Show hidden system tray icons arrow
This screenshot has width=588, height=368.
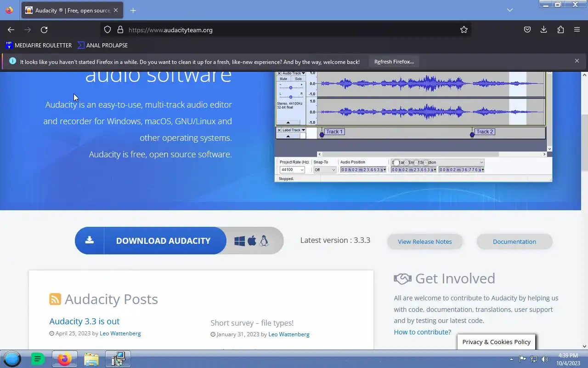[x=511, y=359]
